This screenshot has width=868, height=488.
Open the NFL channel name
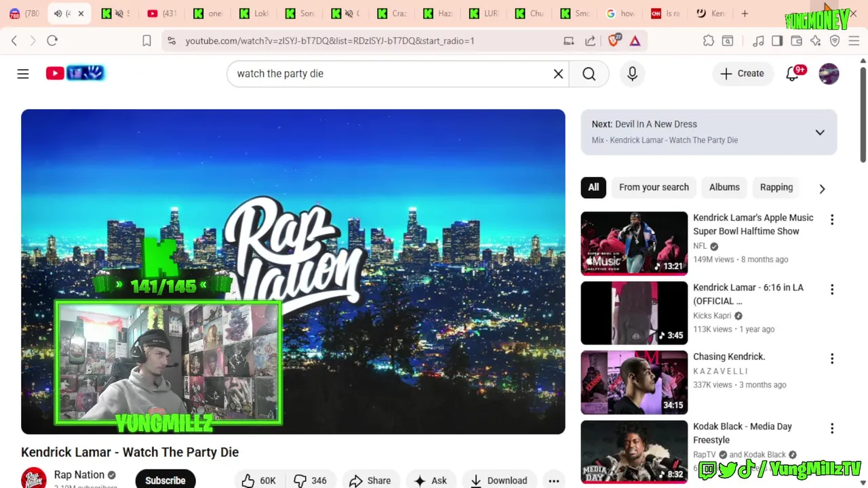700,246
